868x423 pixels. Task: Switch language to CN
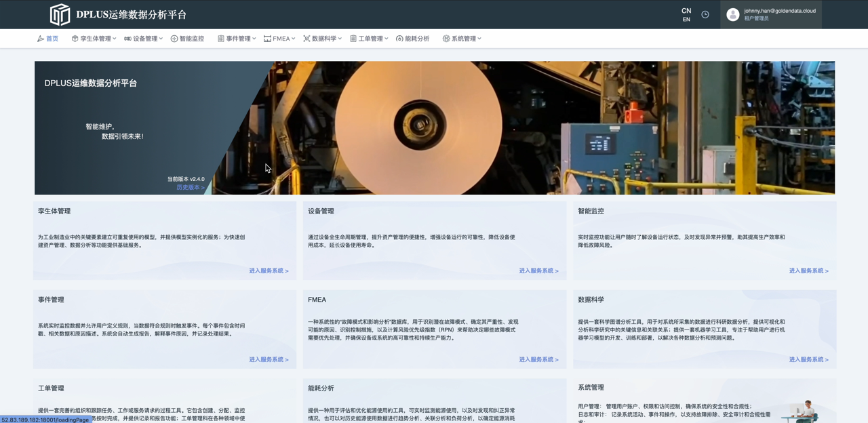pyautogui.click(x=686, y=11)
